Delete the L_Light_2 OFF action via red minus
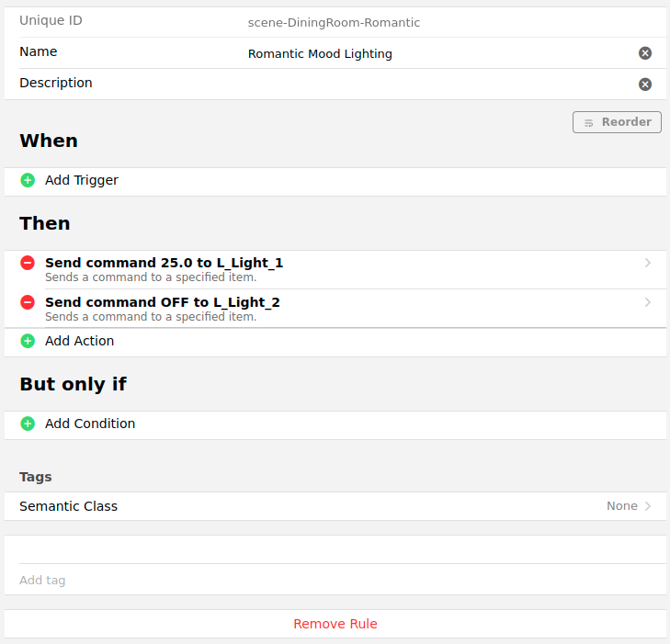This screenshot has width=670, height=644. [x=28, y=302]
